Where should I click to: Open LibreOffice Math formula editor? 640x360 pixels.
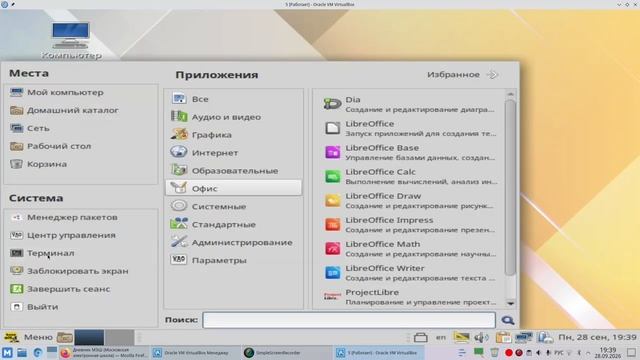click(410, 249)
